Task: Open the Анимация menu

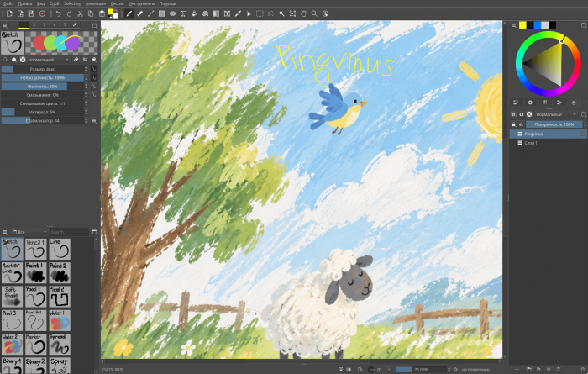Action: (96, 3)
